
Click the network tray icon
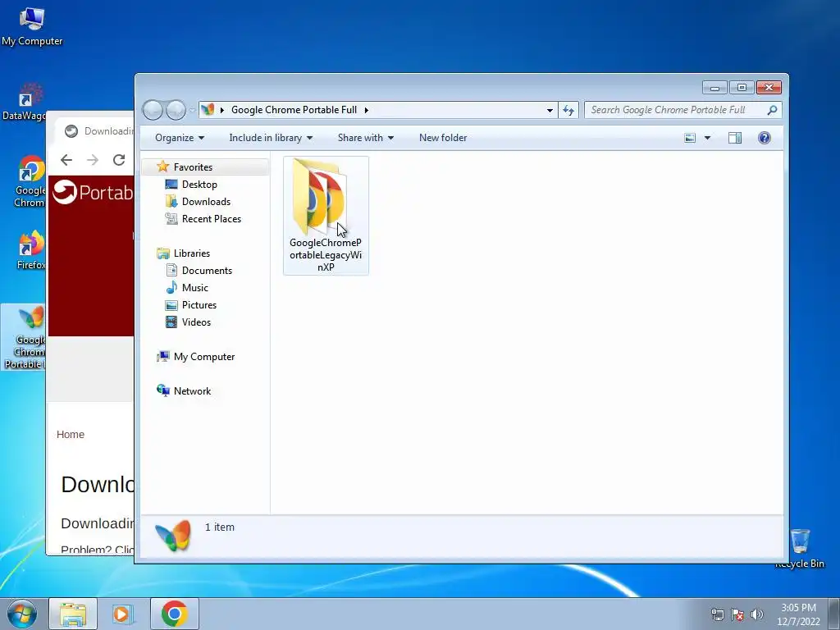coord(717,614)
